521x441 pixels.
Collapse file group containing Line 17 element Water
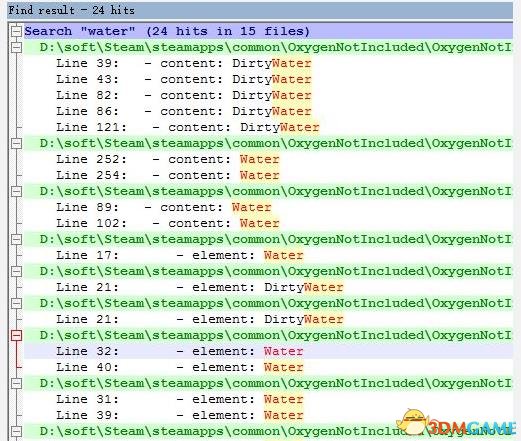[16, 239]
